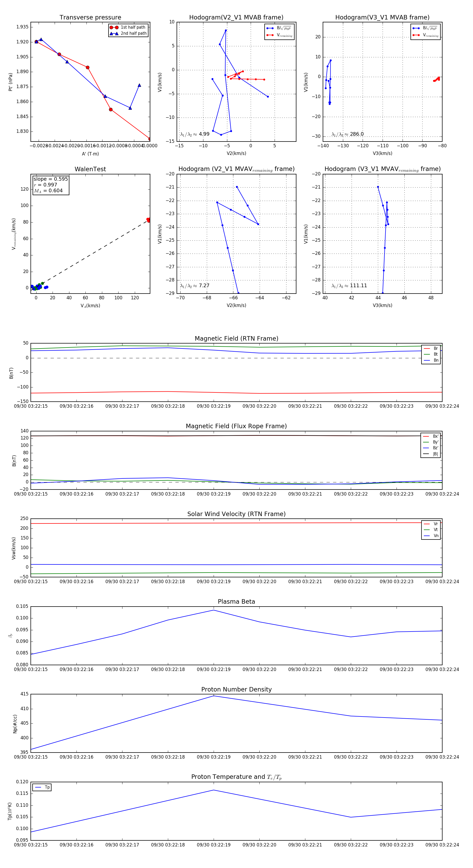Viewport: 473px width, 868px height.
Task: Select the Walen test slope statistics box
Action: tap(50, 185)
